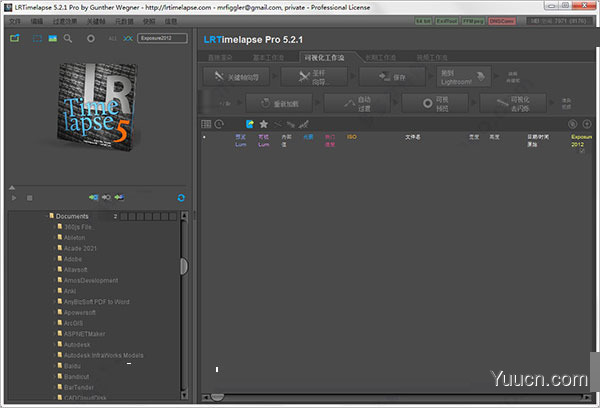Open the 元数据 menu
Image resolution: width=600 pixels, height=408 pixels.
pyautogui.click(x=124, y=21)
